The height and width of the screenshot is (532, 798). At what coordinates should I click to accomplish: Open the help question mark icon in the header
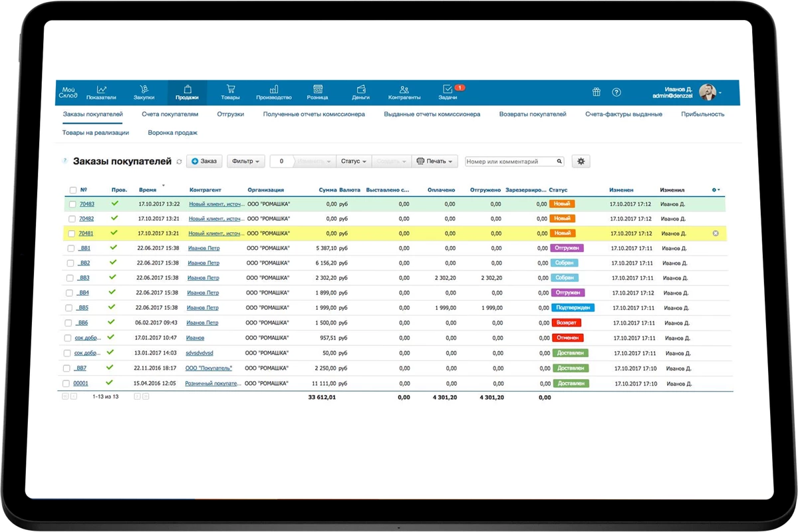pyautogui.click(x=616, y=92)
